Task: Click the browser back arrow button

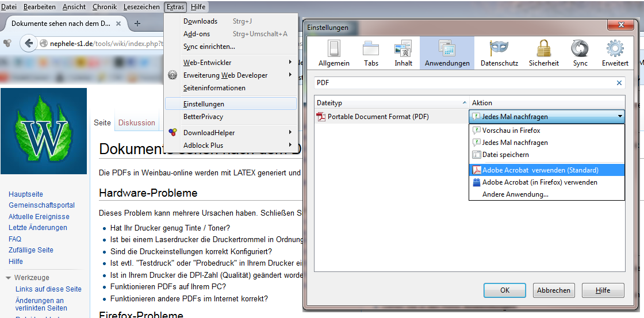Action: click(x=28, y=43)
